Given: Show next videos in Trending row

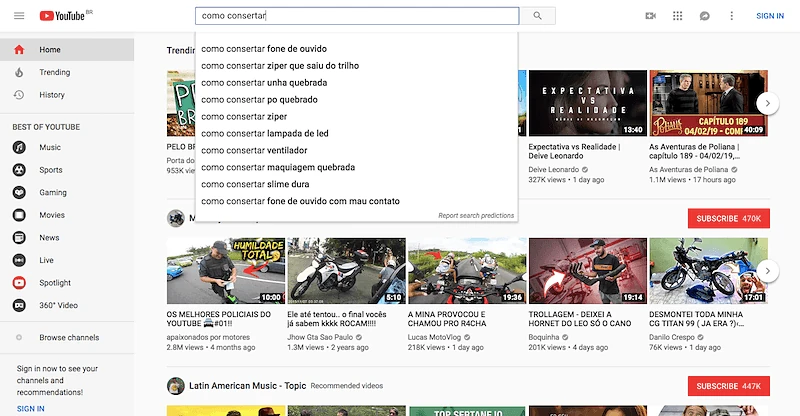Looking at the screenshot, I should 767,104.
